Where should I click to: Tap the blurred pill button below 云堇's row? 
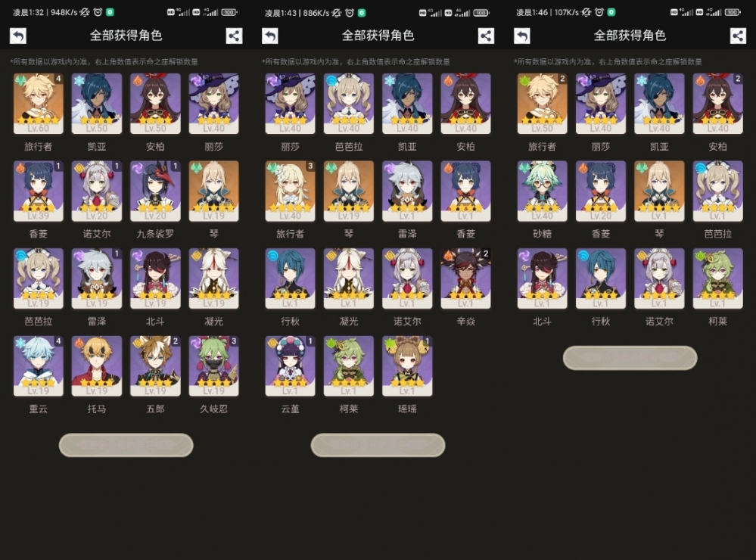point(378,445)
